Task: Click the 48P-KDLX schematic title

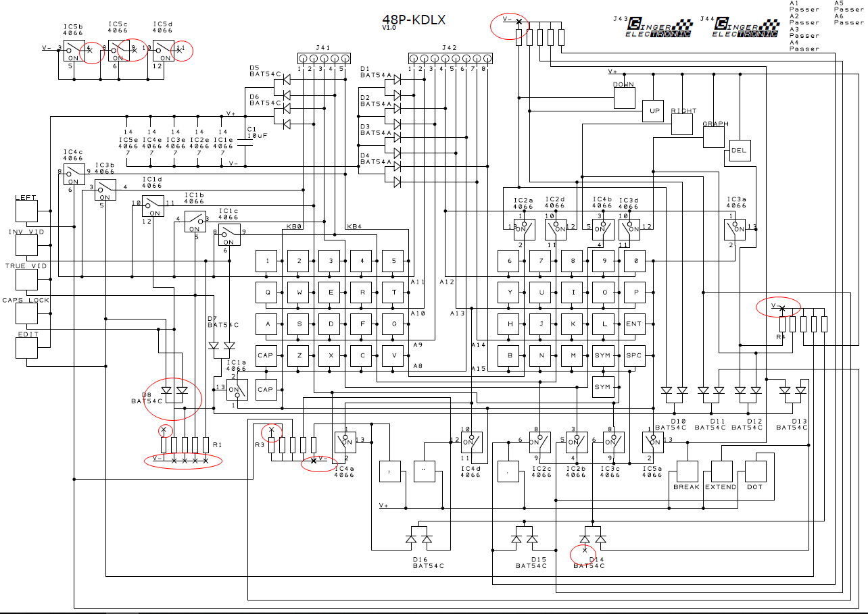Action: point(414,20)
